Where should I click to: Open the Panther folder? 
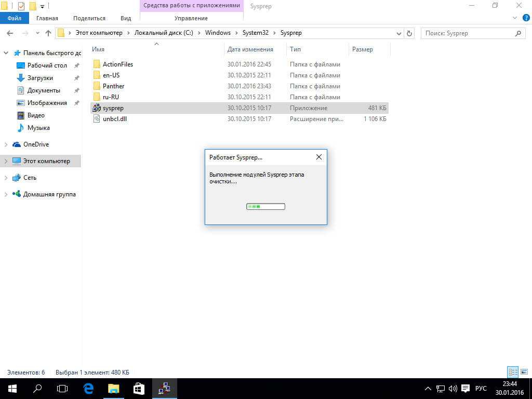(x=113, y=86)
